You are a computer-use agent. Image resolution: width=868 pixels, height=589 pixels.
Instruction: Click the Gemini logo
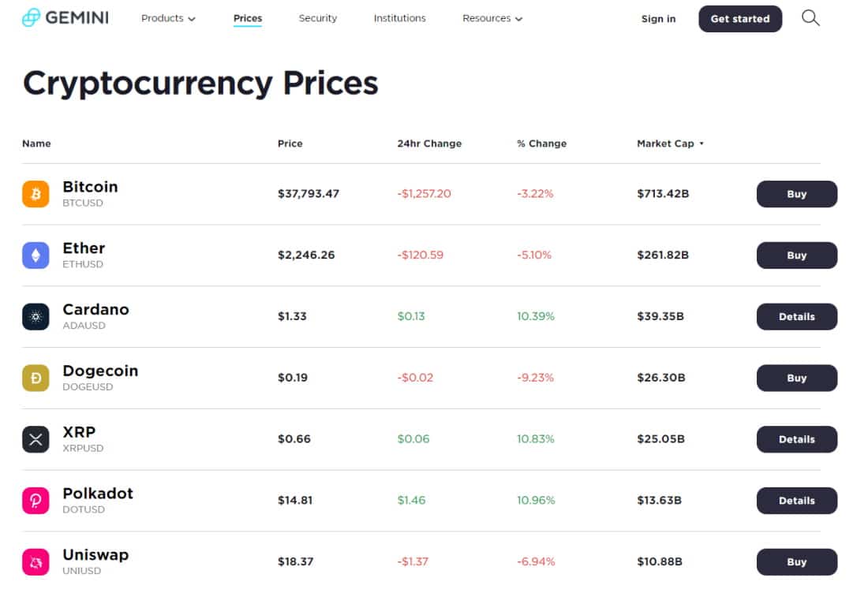65,17
